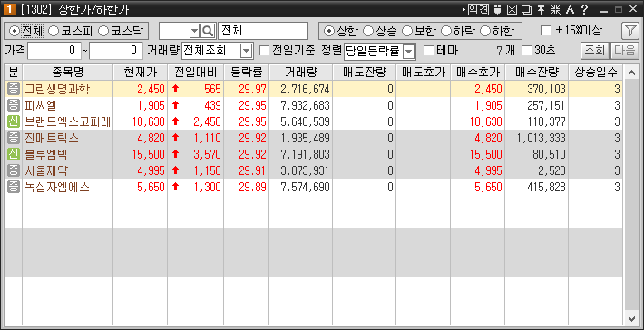Click the orange number 1 window icon
This screenshot has width=644, height=330.
coord(9,9)
